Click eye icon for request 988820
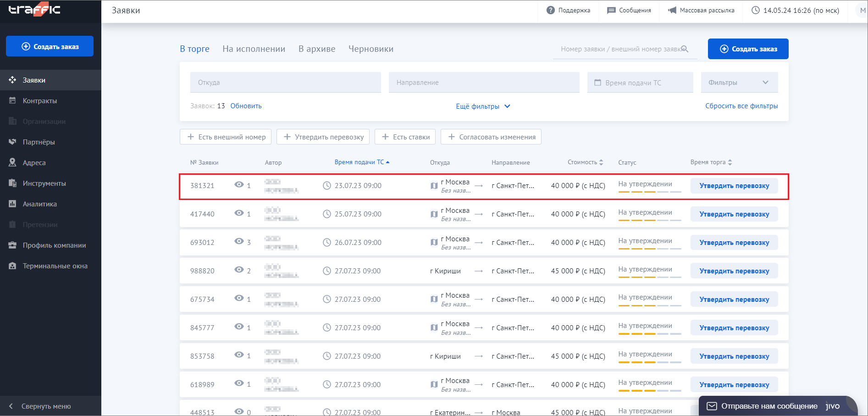 click(239, 270)
